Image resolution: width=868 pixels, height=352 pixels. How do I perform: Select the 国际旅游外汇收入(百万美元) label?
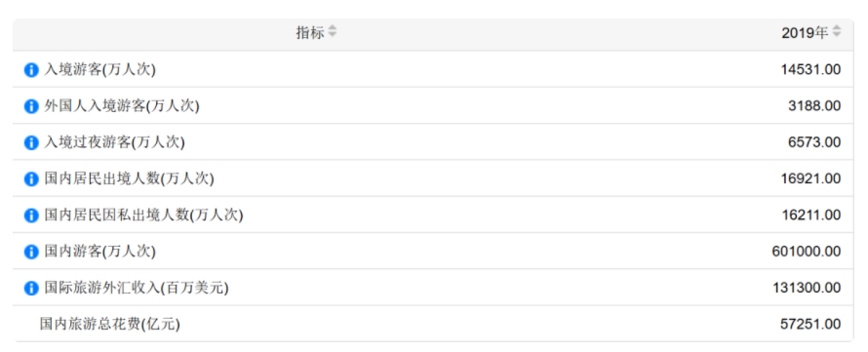point(137,289)
